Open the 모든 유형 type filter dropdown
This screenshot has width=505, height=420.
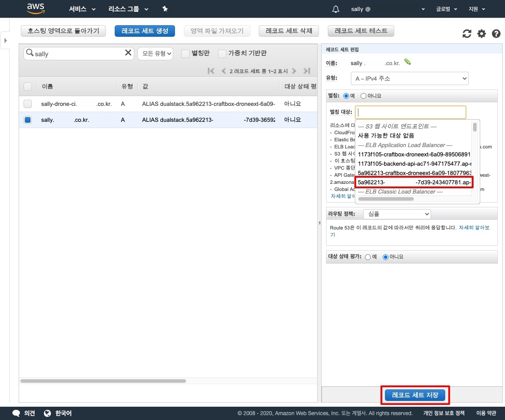tap(155, 54)
